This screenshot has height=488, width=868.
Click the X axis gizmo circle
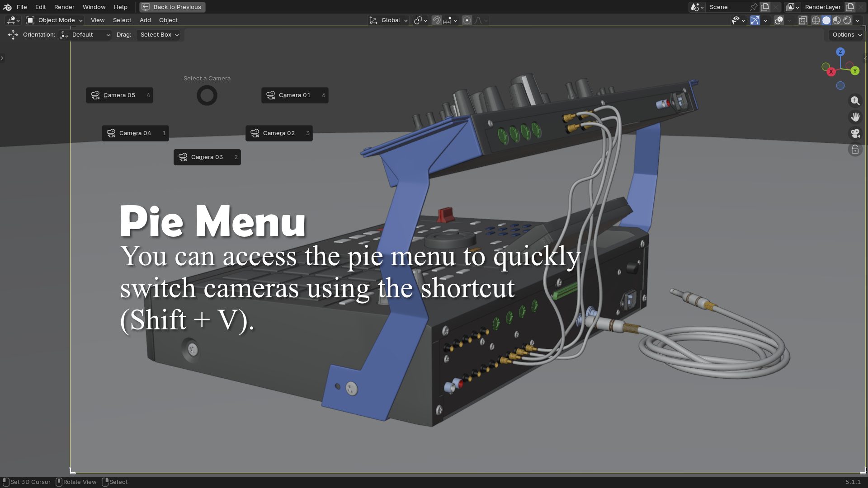click(x=831, y=72)
